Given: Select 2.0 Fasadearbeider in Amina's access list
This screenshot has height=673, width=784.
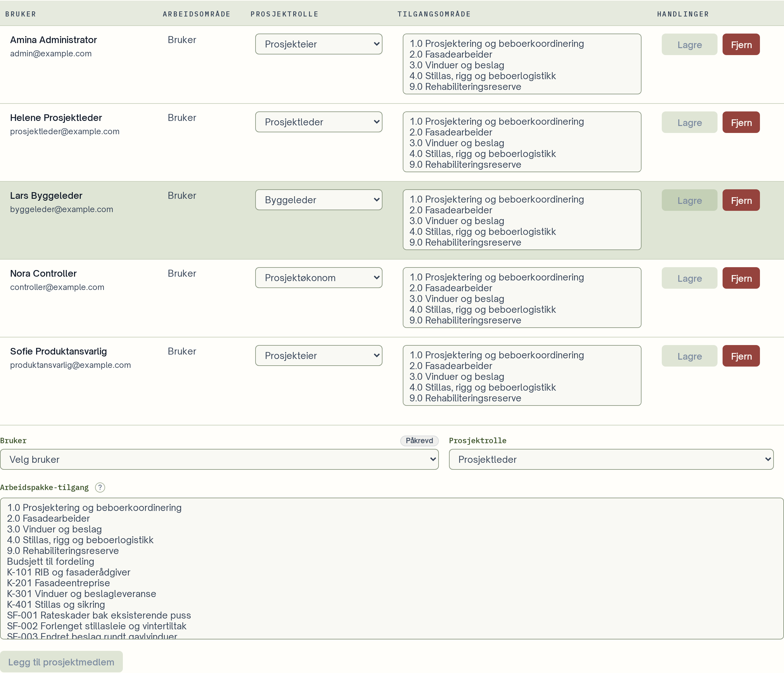Looking at the screenshot, I should coord(522,54).
